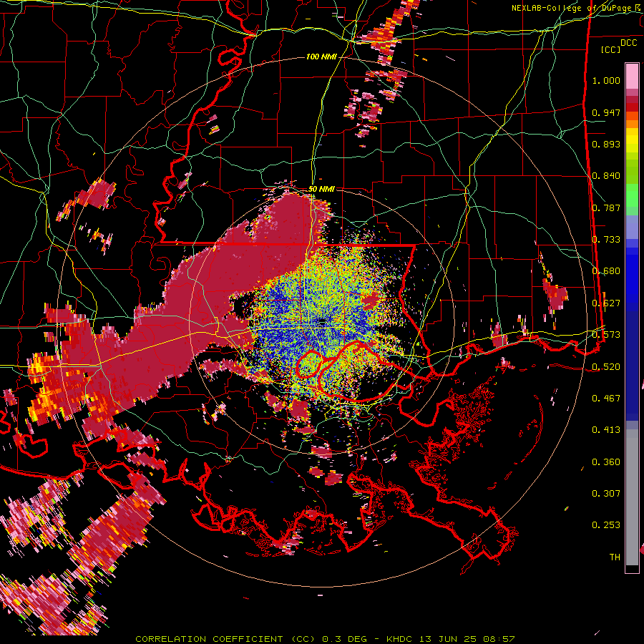Click the 50 NMI range ring label
Image resolution: width=644 pixels, height=644 pixels.
[x=321, y=189]
